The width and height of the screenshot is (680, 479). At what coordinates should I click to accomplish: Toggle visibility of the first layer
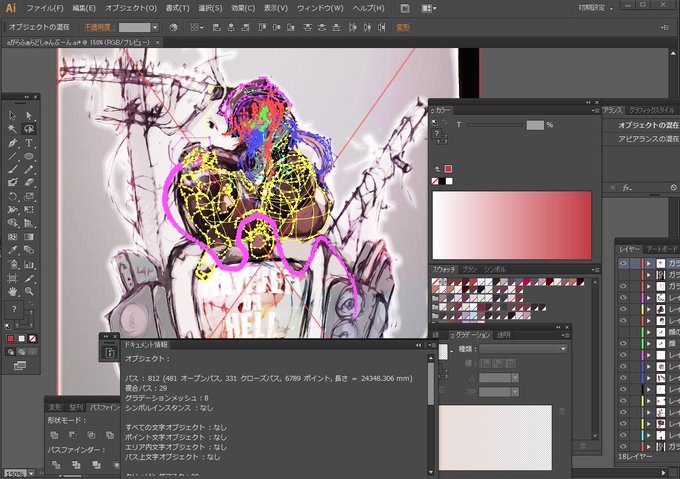623,263
